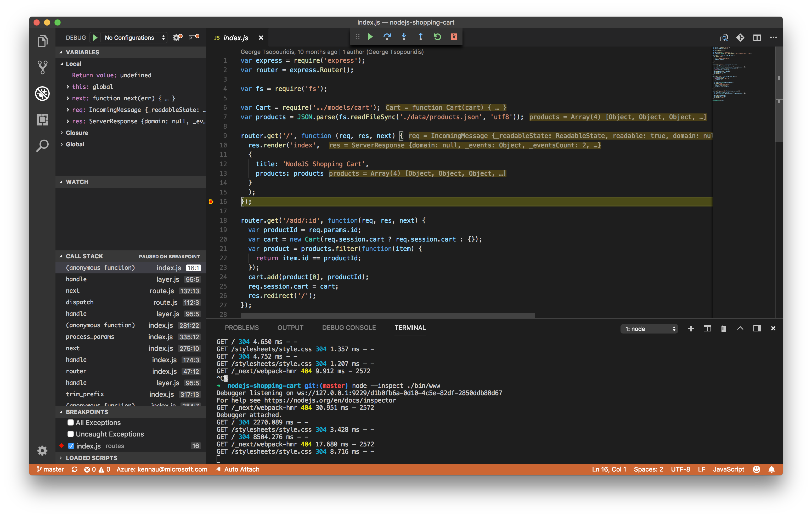
Task: Kill the active terminal
Action: 724,328
